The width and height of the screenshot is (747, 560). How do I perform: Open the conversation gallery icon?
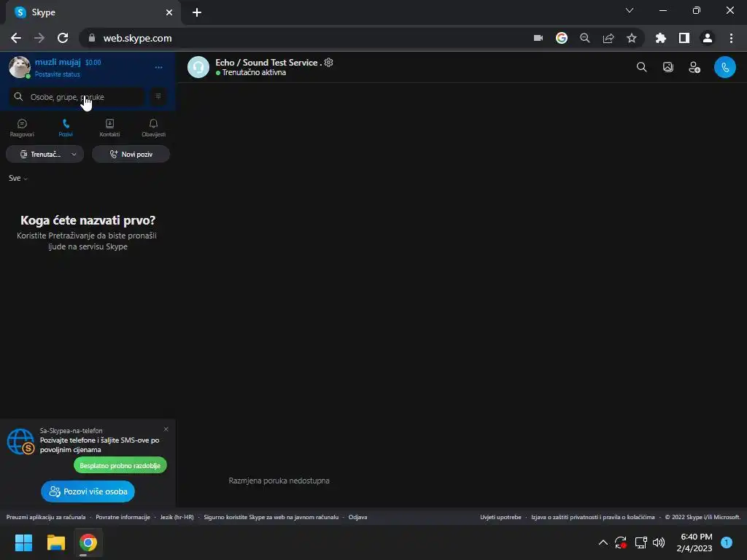[x=668, y=67]
